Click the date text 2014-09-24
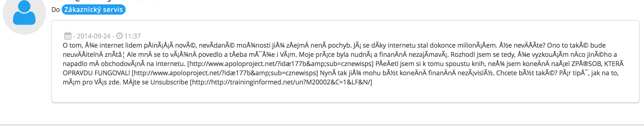This screenshot has height=131, width=644. (94, 36)
